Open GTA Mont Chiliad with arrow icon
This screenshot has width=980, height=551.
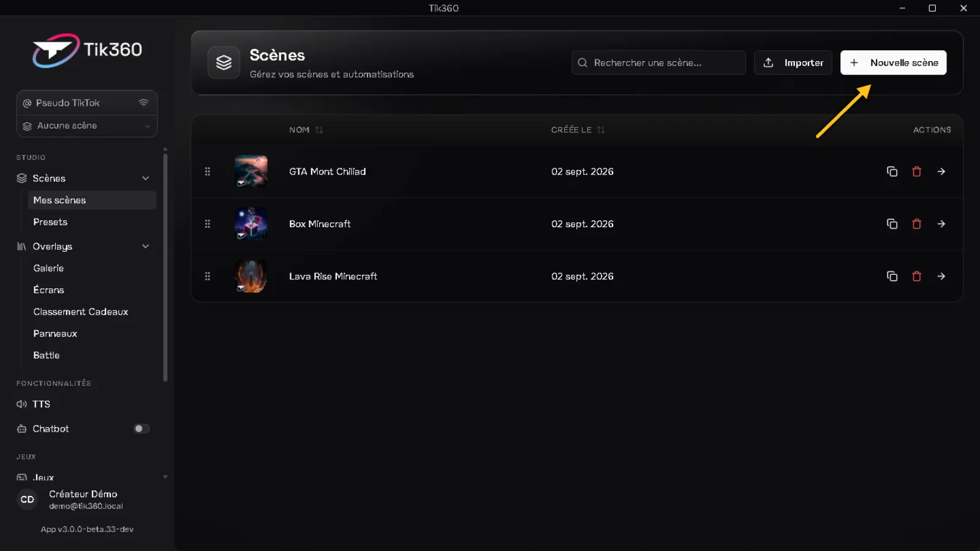(941, 171)
